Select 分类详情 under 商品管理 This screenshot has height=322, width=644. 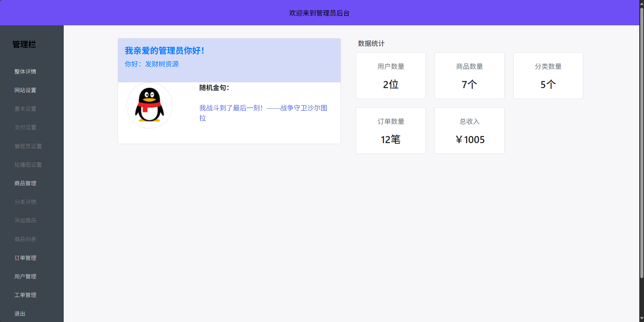pos(25,202)
